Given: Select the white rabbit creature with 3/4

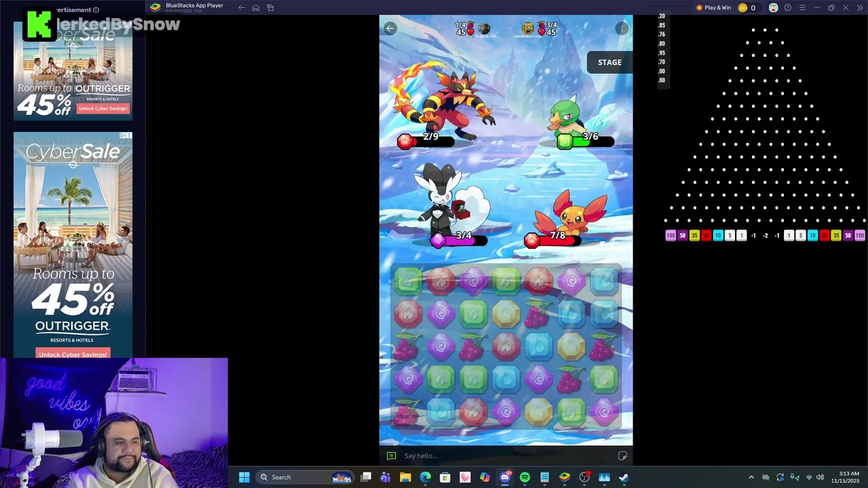Looking at the screenshot, I should pyautogui.click(x=453, y=199).
